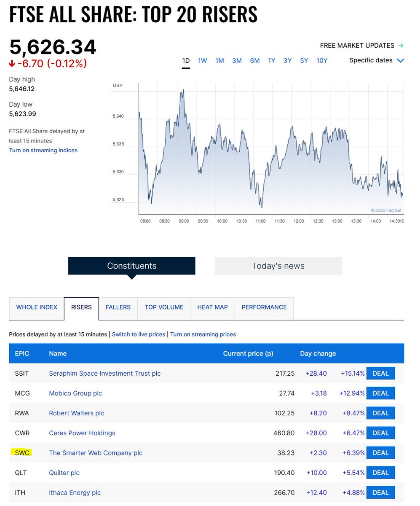Click Turn on streaming indices link
The width and height of the screenshot is (420, 506).
coord(43,150)
